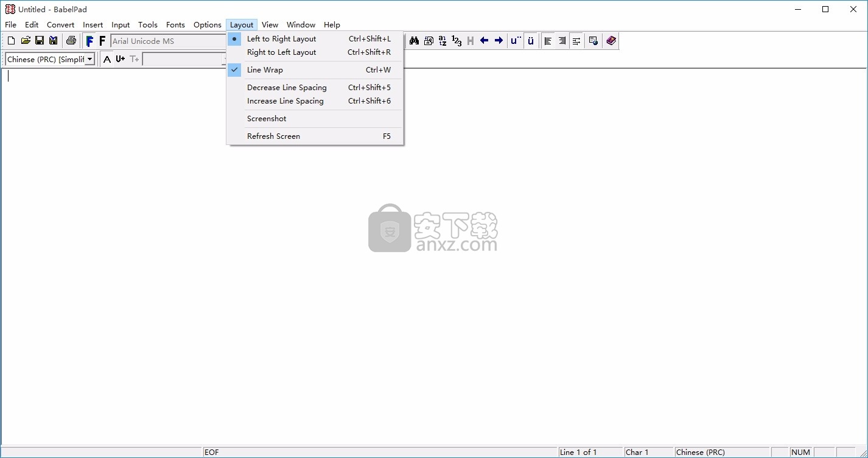Click the find and replace icon
This screenshot has width=868, height=458.
tap(429, 41)
